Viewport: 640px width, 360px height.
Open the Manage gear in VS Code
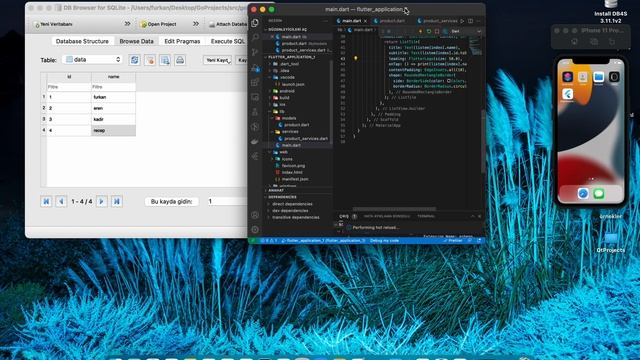click(x=255, y=229)
